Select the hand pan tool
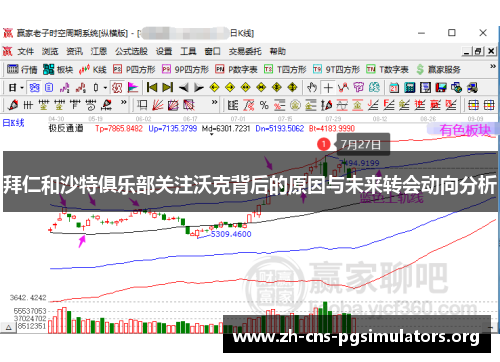 pos(312,87)
